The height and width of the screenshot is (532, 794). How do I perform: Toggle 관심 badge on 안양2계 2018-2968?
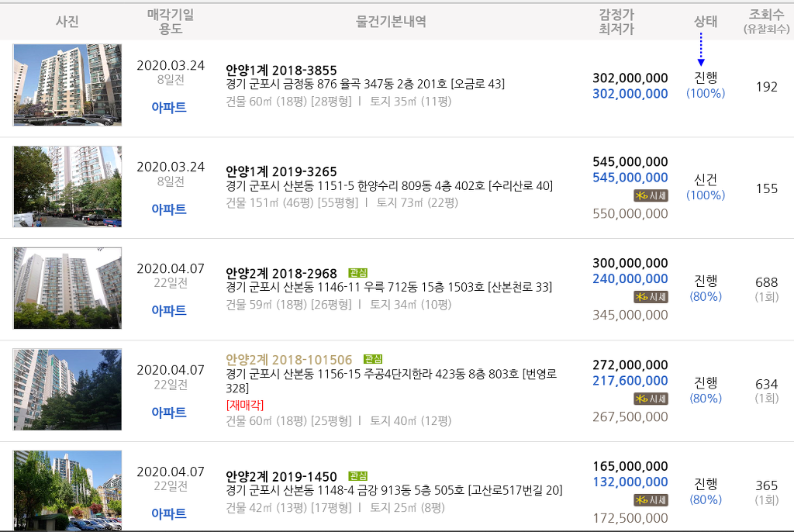click(x=358, y=273)
